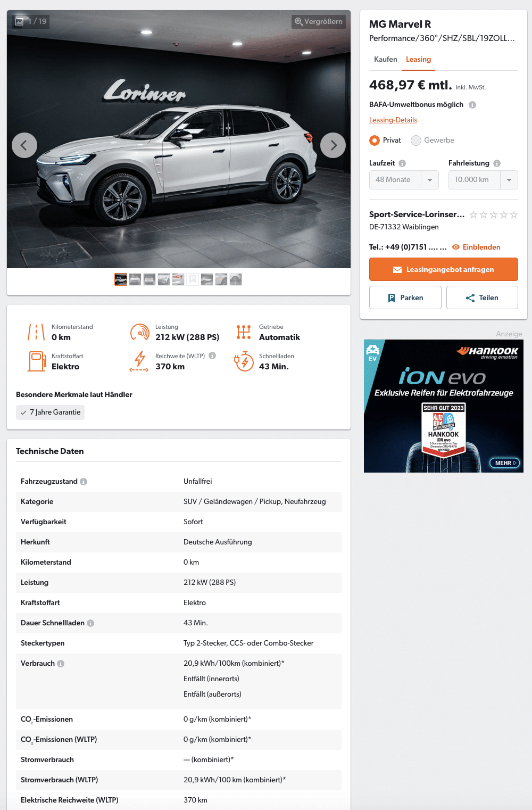Open the Fahrleistung 10.000 km dropdown
532x810 pixels.
[x=483, y=180]
